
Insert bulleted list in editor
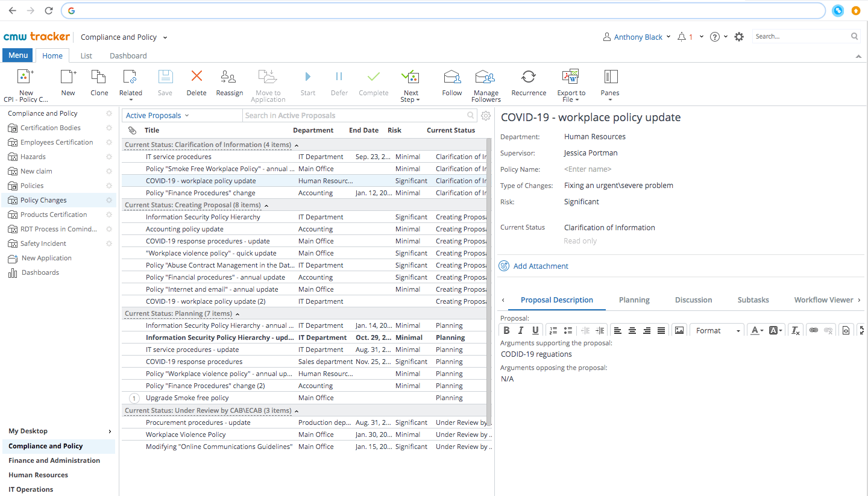568,330
